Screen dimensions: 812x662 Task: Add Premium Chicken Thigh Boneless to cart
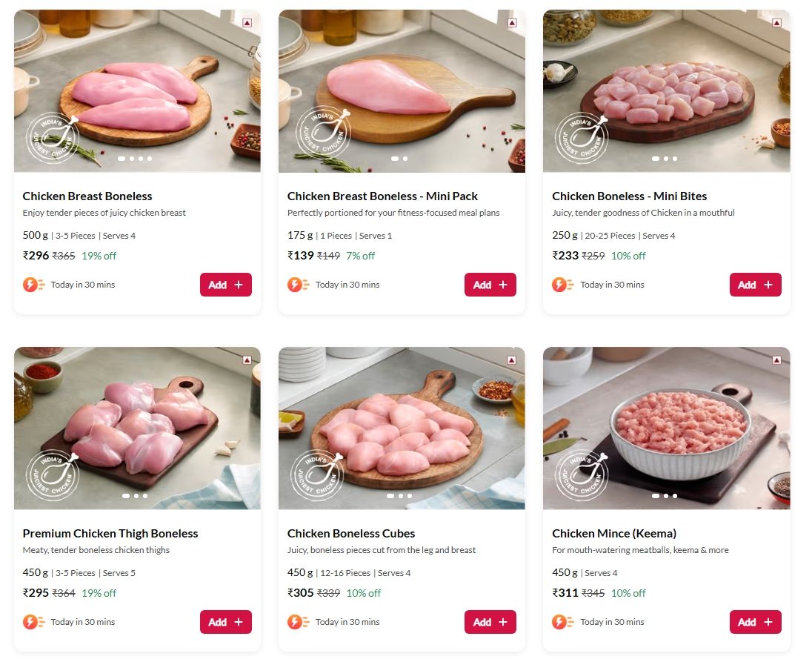click(x=225, y=622)
